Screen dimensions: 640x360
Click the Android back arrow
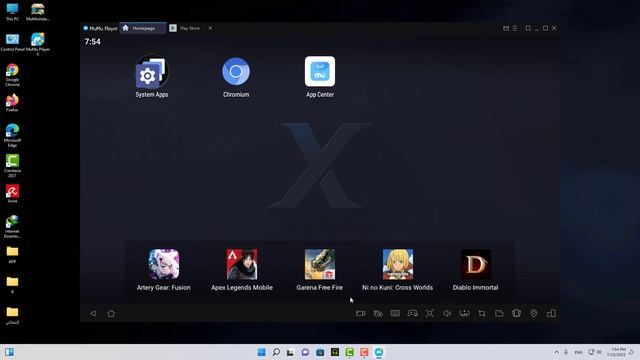[x=93, y=313]
